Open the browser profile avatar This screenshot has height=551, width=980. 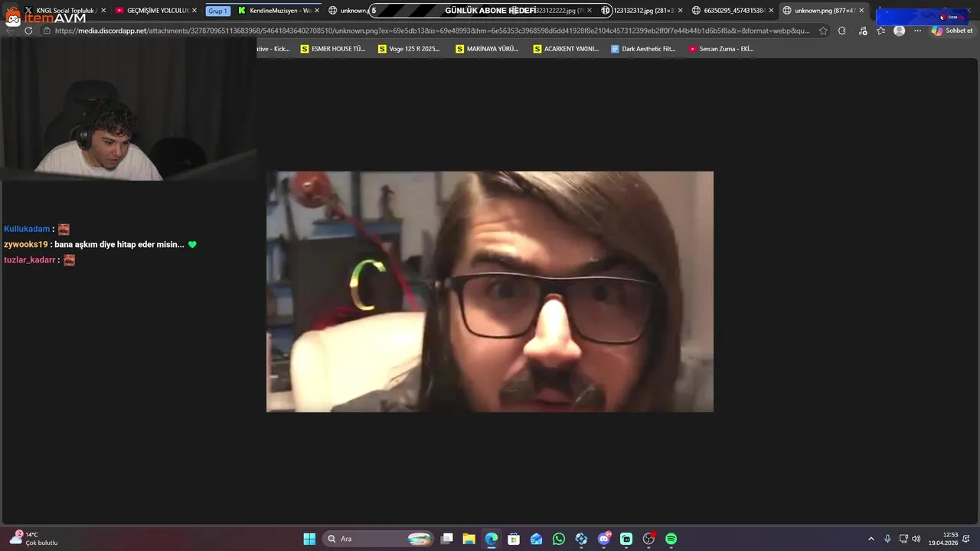[x=899, y=31]
